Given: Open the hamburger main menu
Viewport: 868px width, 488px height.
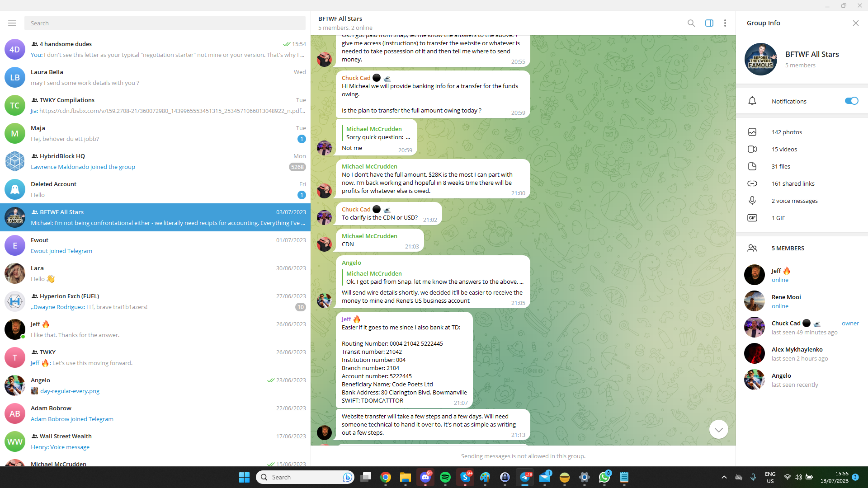Looking at the screenshot, I should pos(12,23).
